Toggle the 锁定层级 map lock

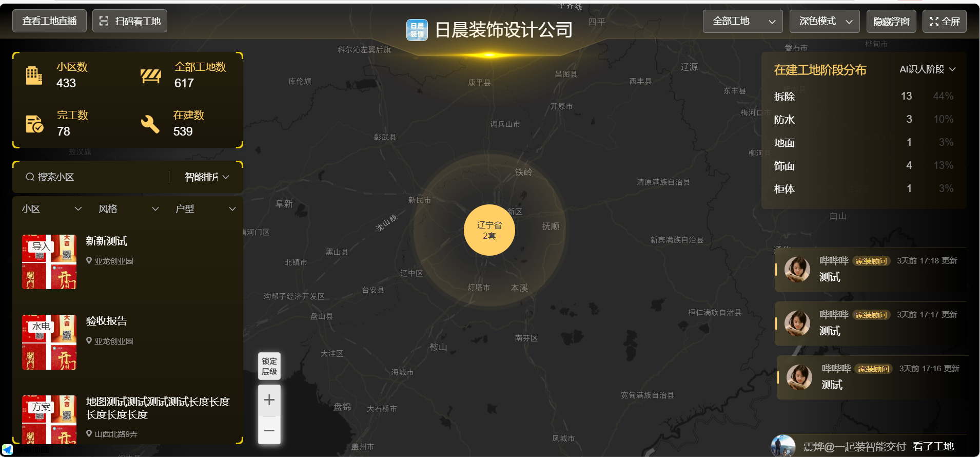[x=269, y=366]
